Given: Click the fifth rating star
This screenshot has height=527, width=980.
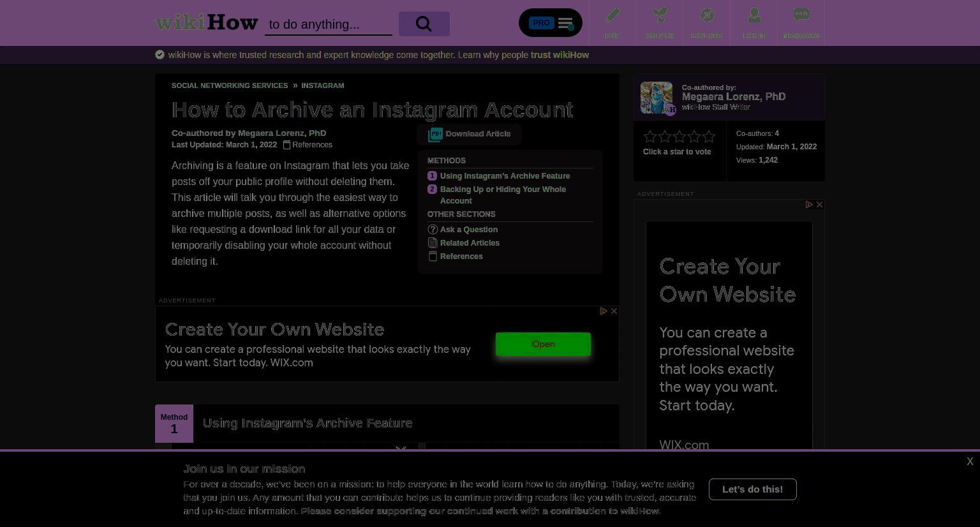Looking at the screenshot, I should (x=709, y=137).
